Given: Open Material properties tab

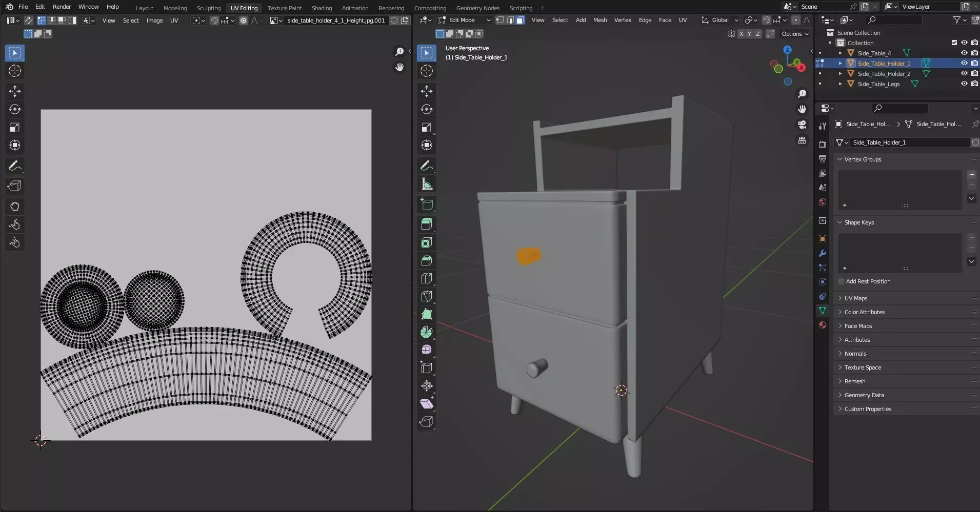Looking at the screenshot, I should [823, 325].
